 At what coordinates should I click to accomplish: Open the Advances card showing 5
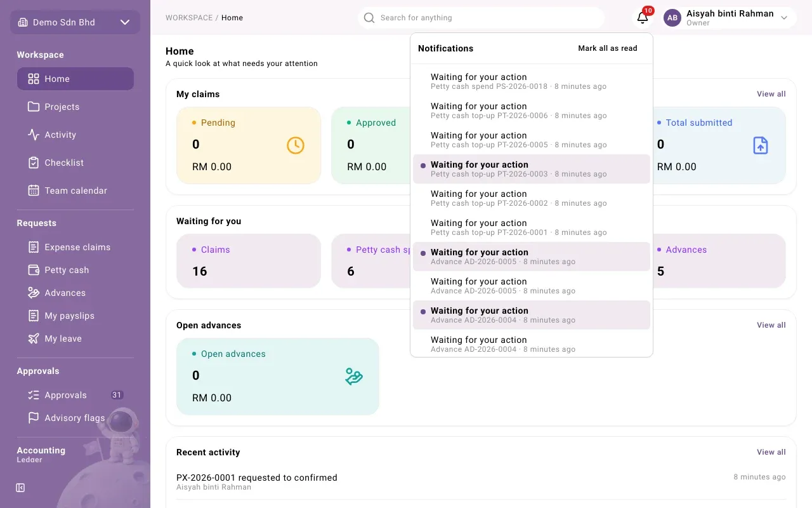click(x=719, y=261)
